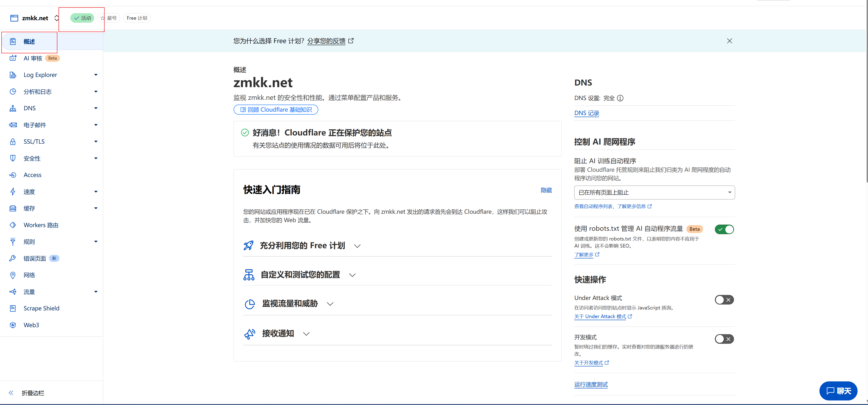Click the 速度 lightning bolt icon
Screen dimensions: 868x405
[13, 191]
